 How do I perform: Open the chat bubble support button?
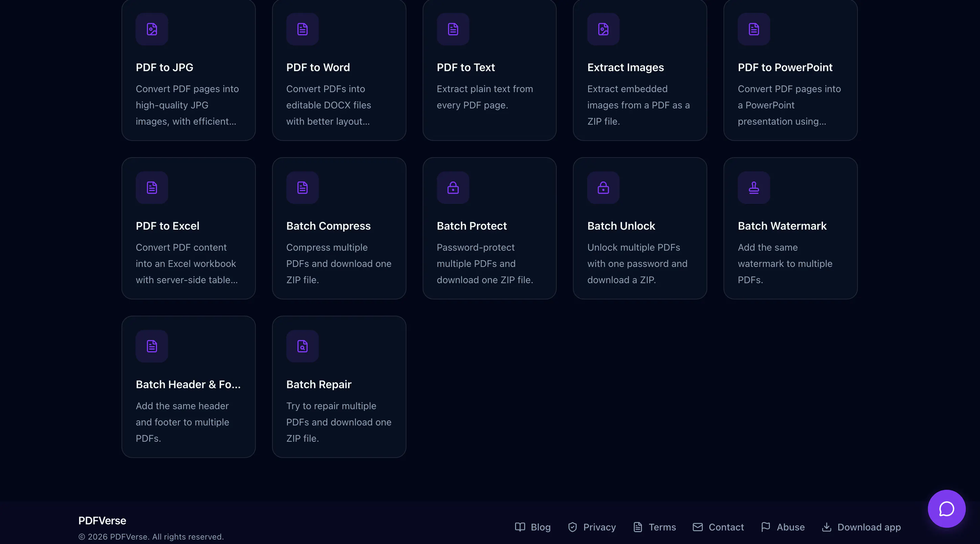pyautogui.click(x=946, y=508)
